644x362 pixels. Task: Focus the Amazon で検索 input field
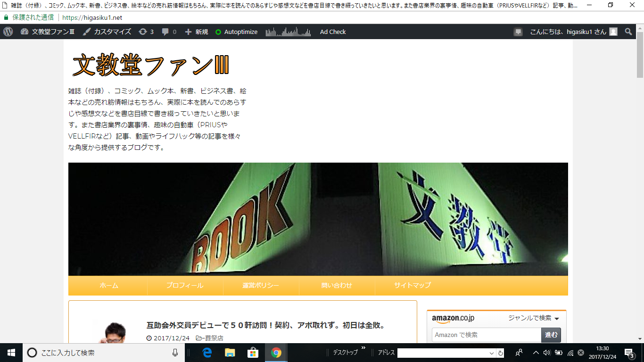click(x=487, y=335)
